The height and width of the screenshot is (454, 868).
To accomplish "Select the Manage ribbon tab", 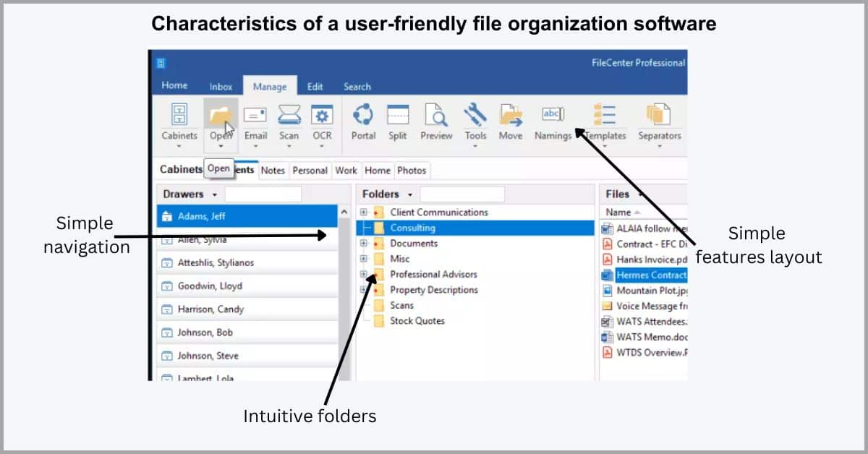I will [x=270, y=86].
